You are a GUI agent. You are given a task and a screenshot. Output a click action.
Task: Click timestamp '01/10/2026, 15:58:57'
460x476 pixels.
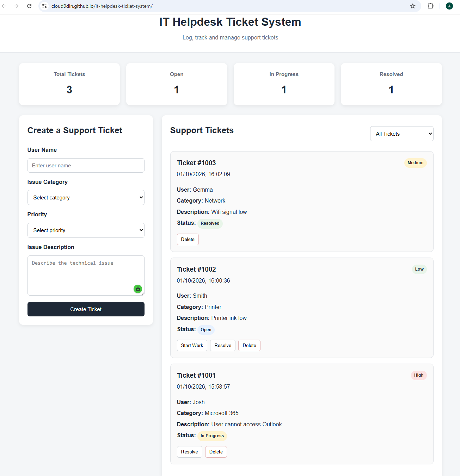tap(203, 387)
